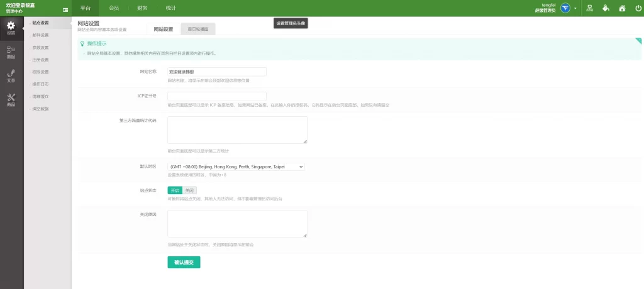644x289 pixels.
Task: Collapse sidebar with the menu toggle icon
Action: (x=65, y=9)
